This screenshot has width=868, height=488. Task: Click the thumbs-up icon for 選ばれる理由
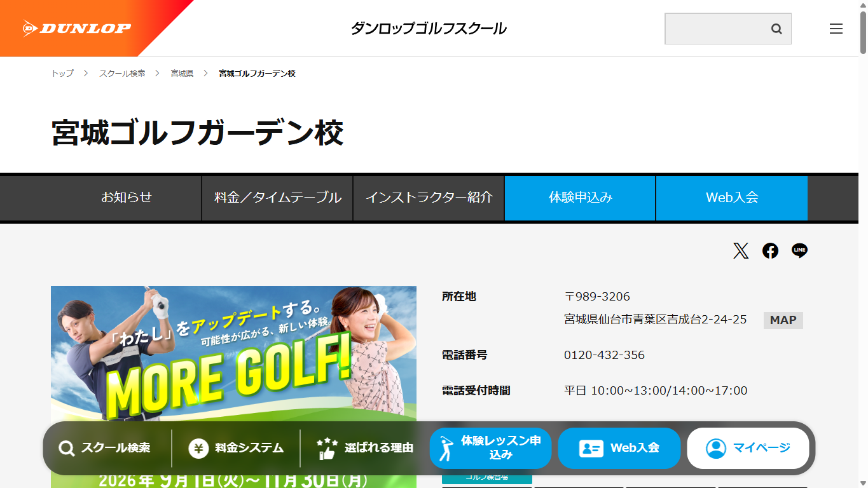327,449
